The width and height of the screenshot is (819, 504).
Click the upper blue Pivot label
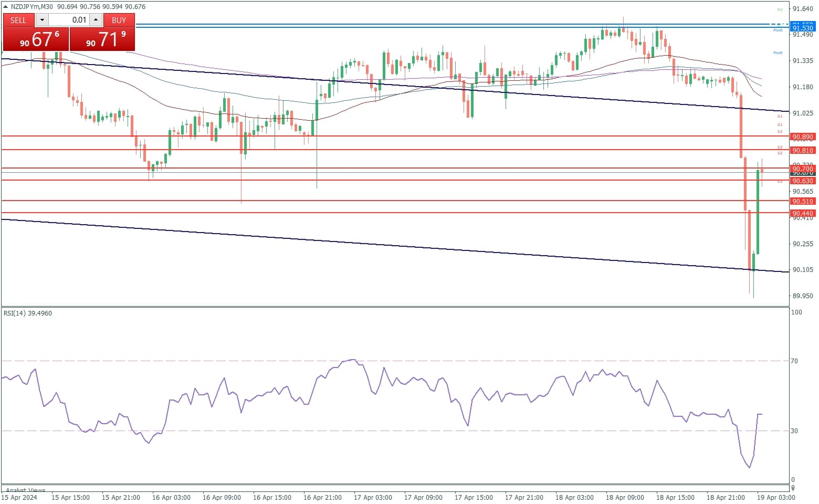(x=778, y=30)
